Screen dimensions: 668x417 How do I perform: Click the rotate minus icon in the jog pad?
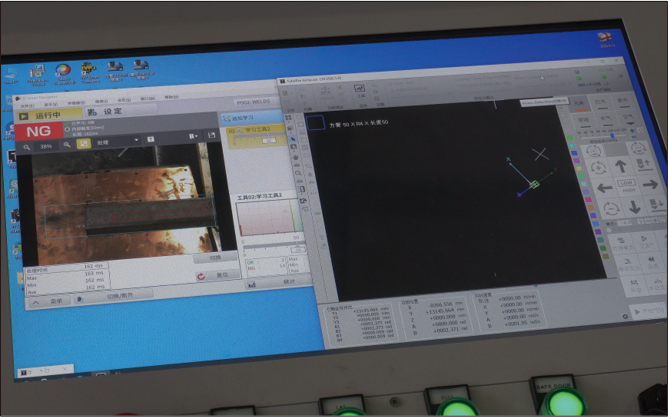coord(611,209)
